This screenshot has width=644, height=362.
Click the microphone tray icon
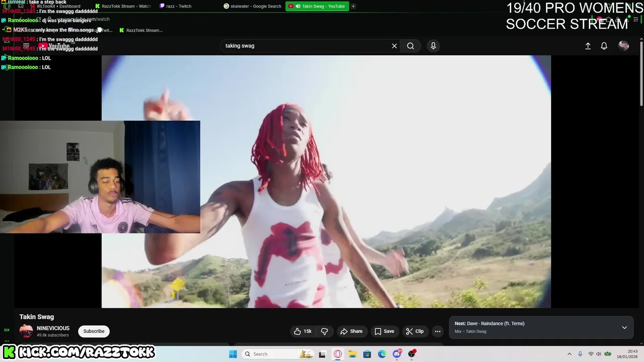(x=580, y=354)
